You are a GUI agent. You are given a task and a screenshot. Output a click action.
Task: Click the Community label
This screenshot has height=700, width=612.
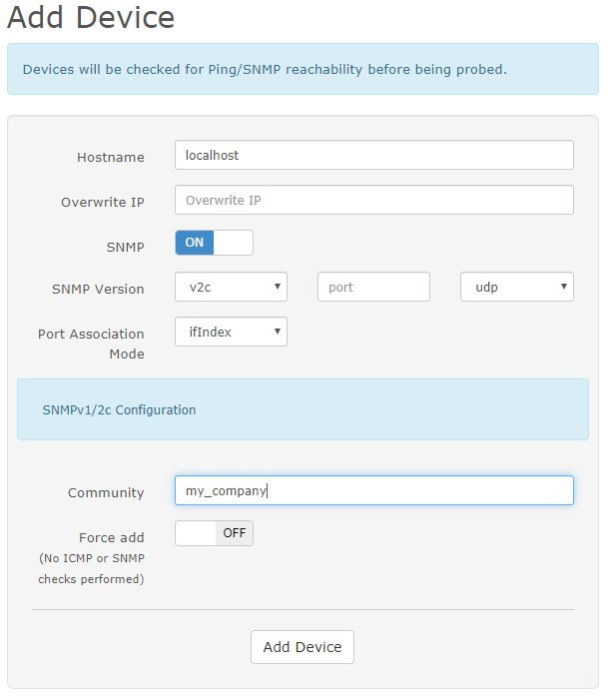(106, 492)
